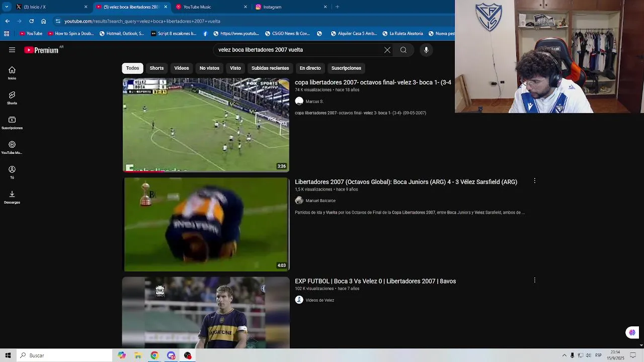
Task: Start voice search with the microphone
Action: pos(426,50)
